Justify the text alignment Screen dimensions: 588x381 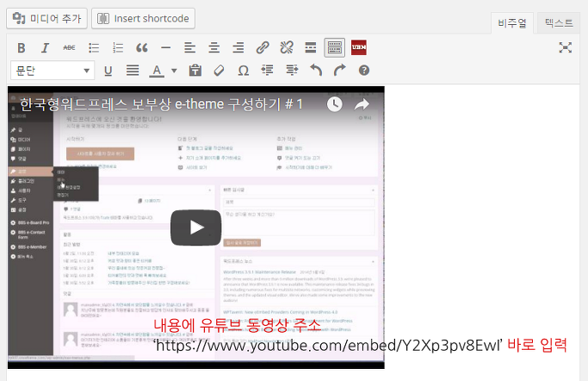[133, 71]
